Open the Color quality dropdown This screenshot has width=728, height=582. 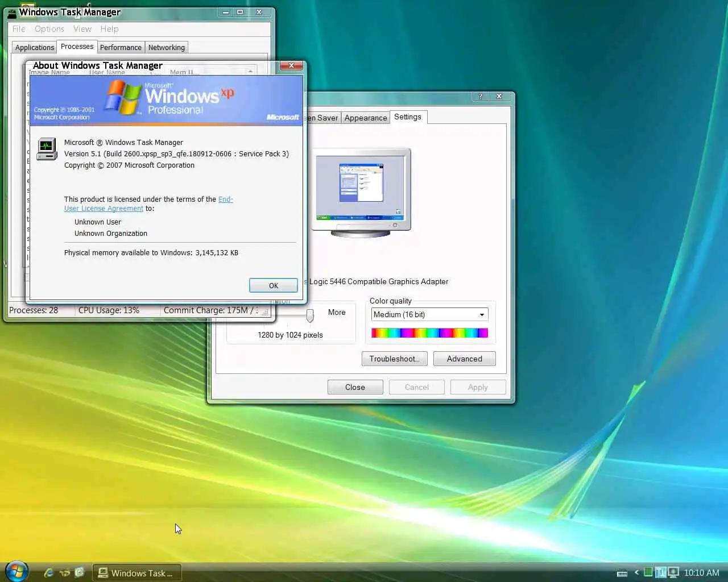pyautogui.click(x=482, y=314)
